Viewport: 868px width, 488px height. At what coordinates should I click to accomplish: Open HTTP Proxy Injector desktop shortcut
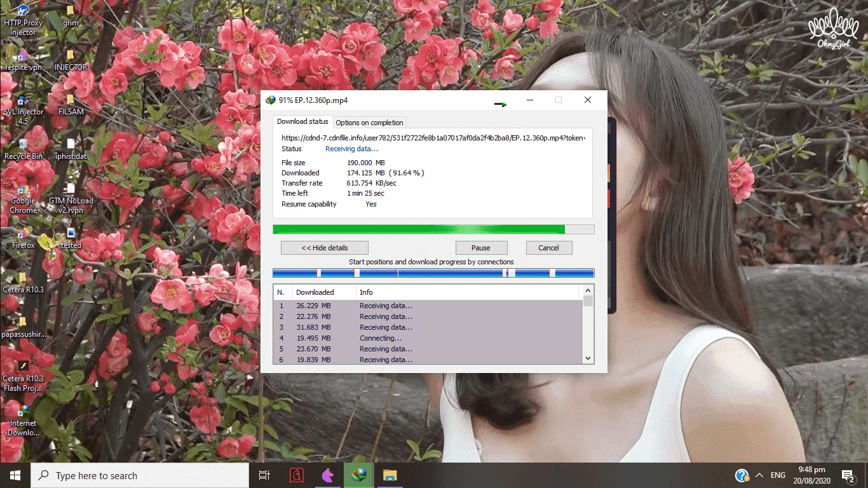click(x=23, y=20)
